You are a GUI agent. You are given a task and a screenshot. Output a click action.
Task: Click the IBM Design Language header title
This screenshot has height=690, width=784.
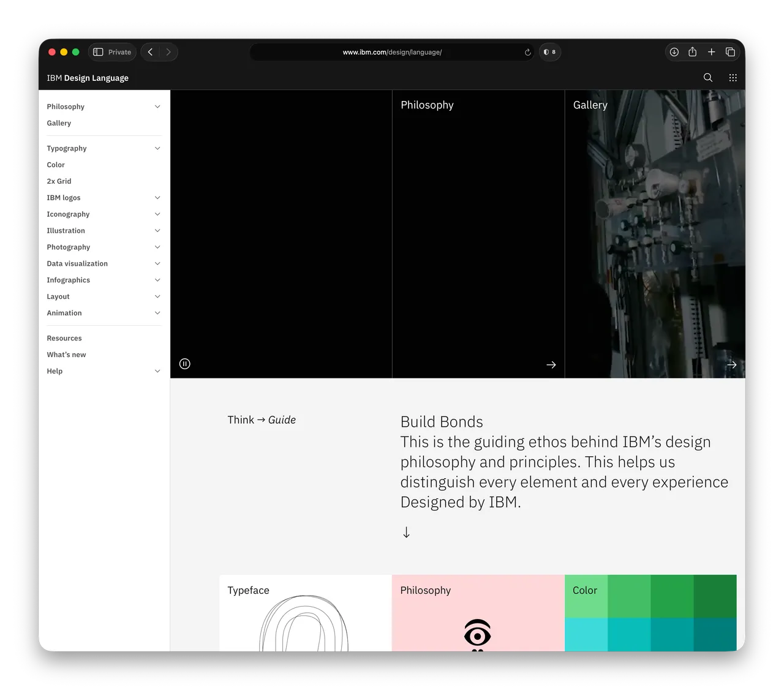88,78
